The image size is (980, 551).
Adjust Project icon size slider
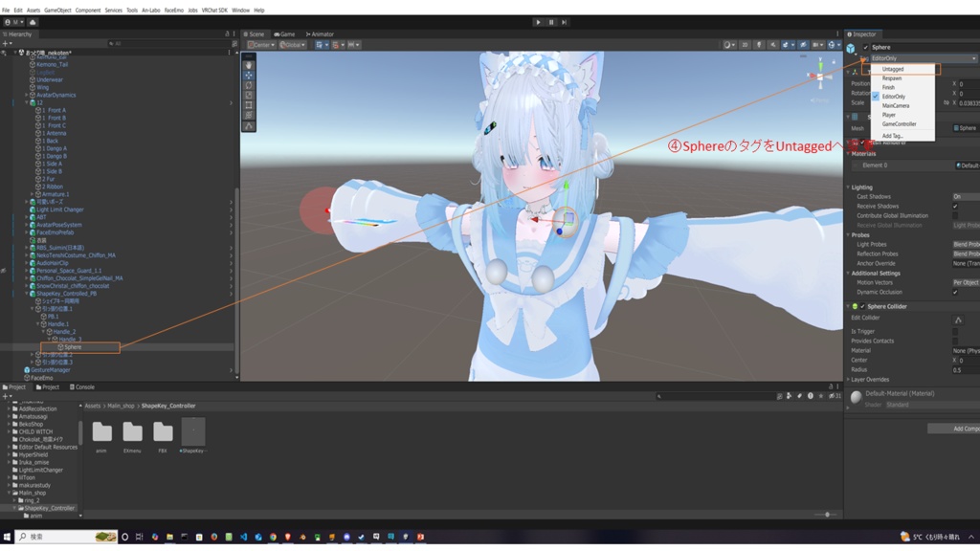coord(827,515)
